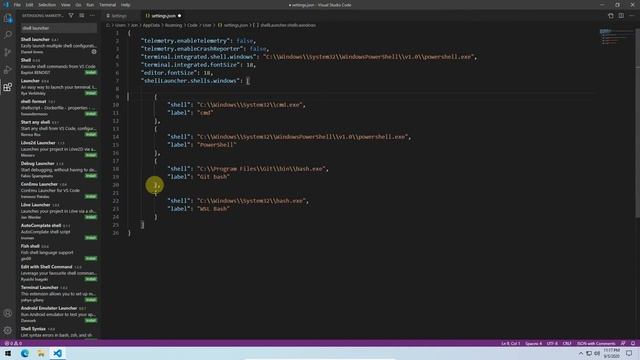The width and height of the screenshot is (640, 360).
Task: Show hidden system tray icons
Action: pyautogui.click(x=581, y=353)
